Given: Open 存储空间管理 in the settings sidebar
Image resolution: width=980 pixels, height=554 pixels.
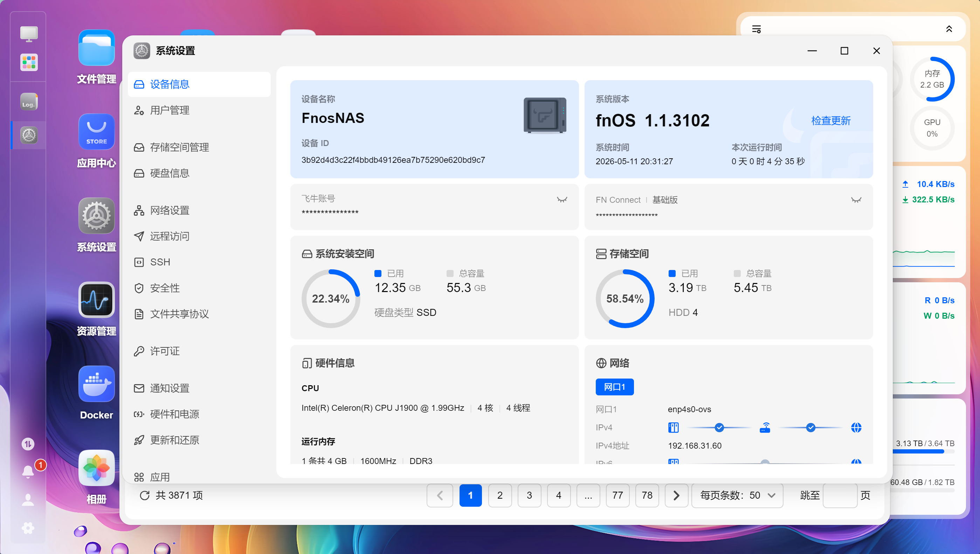Looking at the screenshot, I should click(x=199, y=147).
